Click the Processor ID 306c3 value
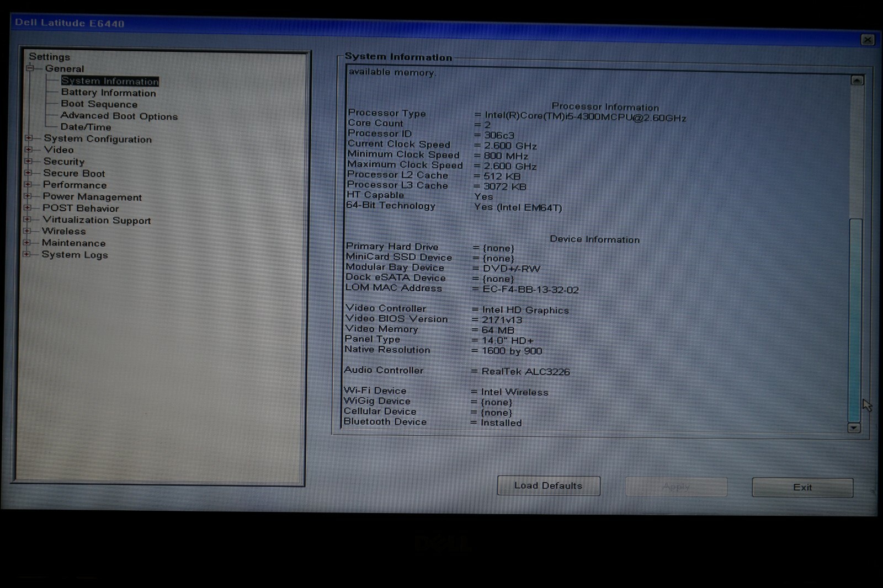The image size is (883, 588). click(x=499, y=135)
